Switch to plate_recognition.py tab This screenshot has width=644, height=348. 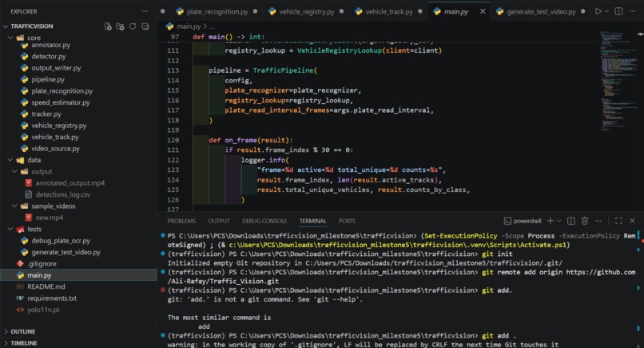pyautogui.click(x=217, y=11)
